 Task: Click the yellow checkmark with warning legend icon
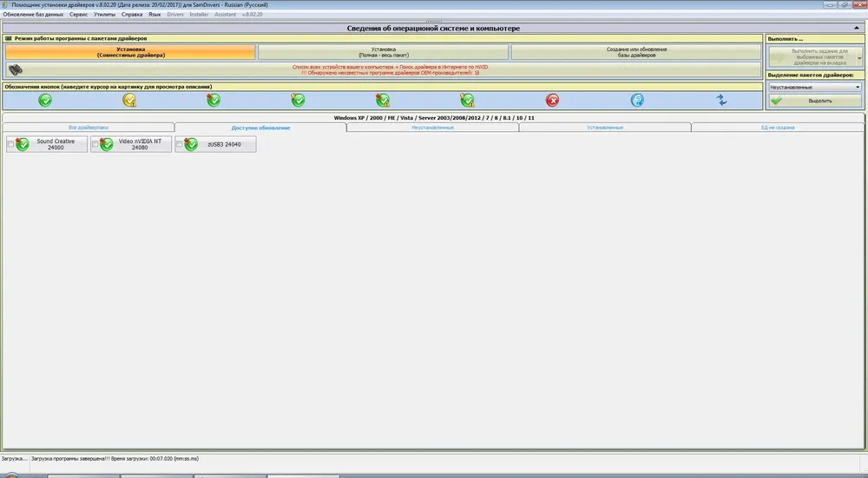129,100
